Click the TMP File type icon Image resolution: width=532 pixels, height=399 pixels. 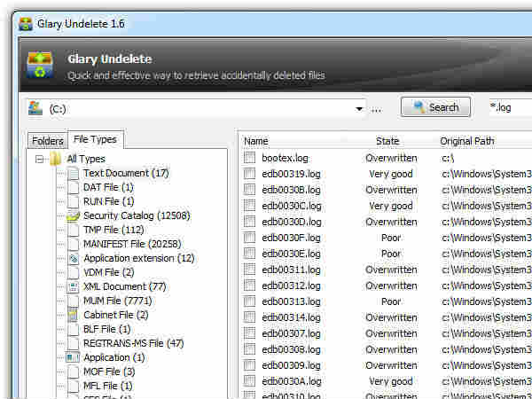tap(73, 230)
